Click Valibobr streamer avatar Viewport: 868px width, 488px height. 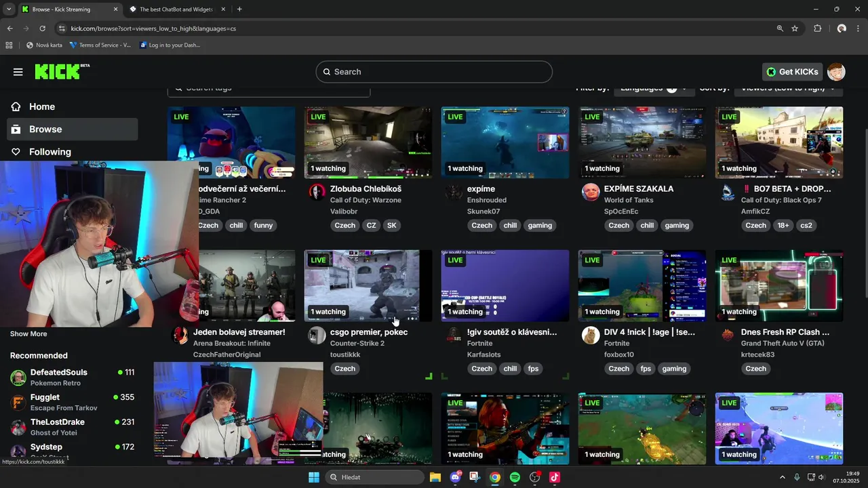pos(317,192)
